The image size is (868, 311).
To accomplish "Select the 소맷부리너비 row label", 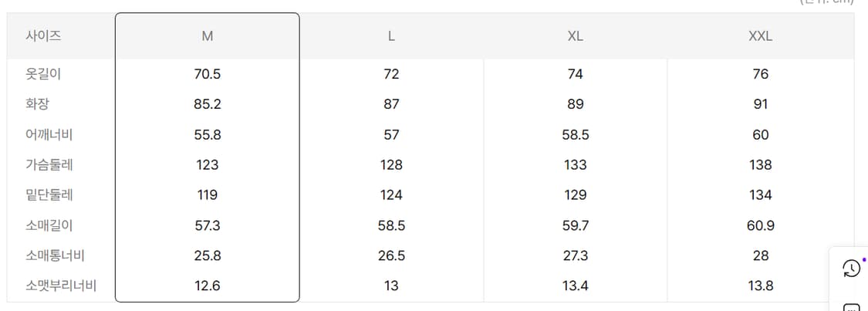I will click(x=61, y=286).
